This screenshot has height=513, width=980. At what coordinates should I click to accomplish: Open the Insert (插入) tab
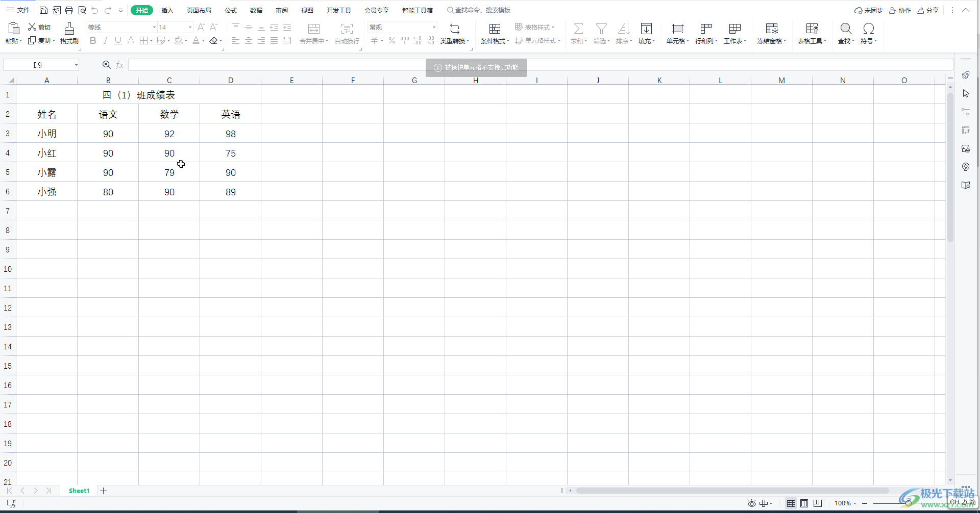click(167, 10)
